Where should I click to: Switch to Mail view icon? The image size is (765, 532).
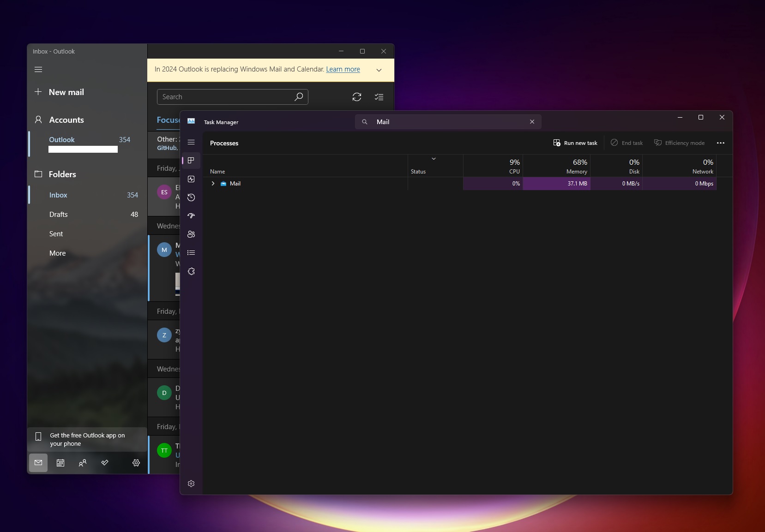click(38, 463)
